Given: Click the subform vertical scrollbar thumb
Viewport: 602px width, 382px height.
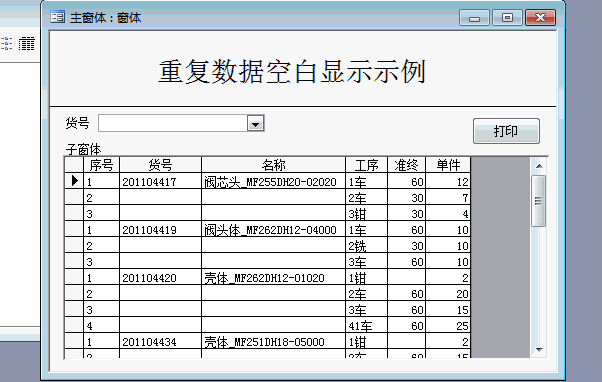Looking at the screenshot, I should (538, 201).
